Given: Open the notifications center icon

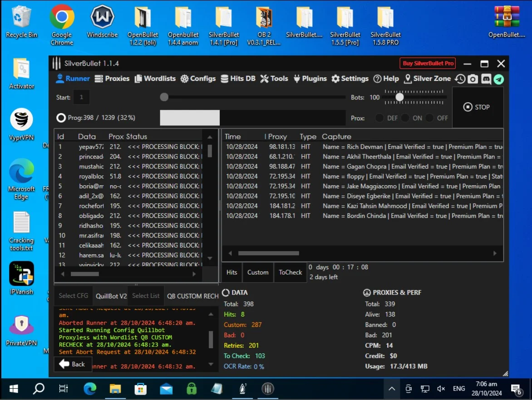Looking at the screenshot, I should coord(517,390).
